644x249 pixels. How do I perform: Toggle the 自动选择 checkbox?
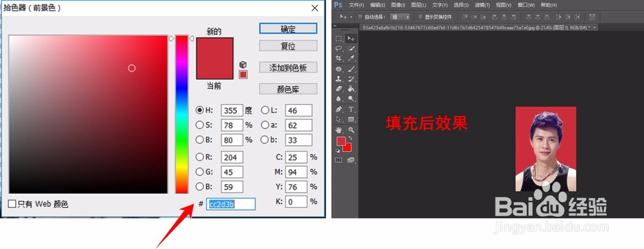coord(360,17)
